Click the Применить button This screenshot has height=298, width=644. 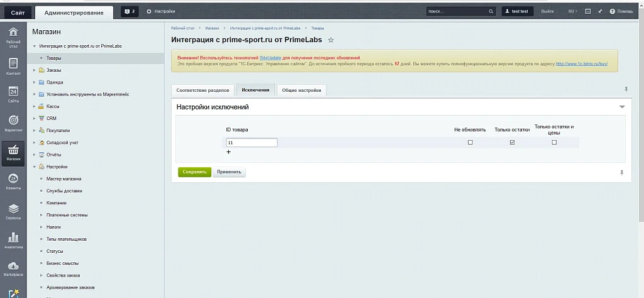229,172
